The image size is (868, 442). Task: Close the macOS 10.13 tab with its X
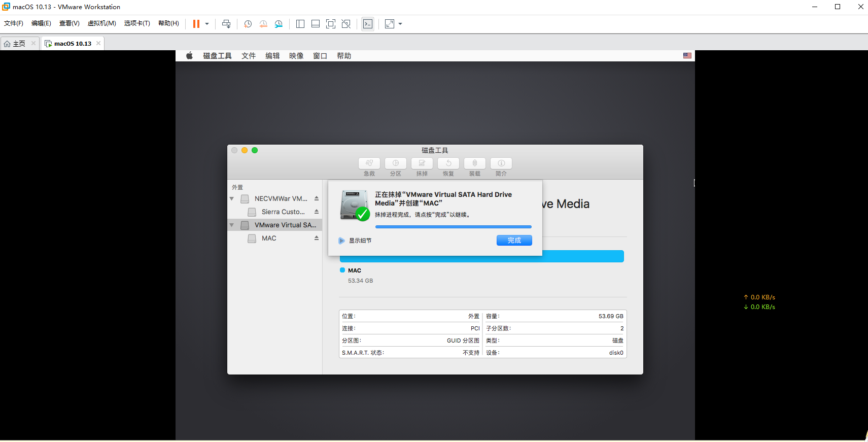(98, 43)
